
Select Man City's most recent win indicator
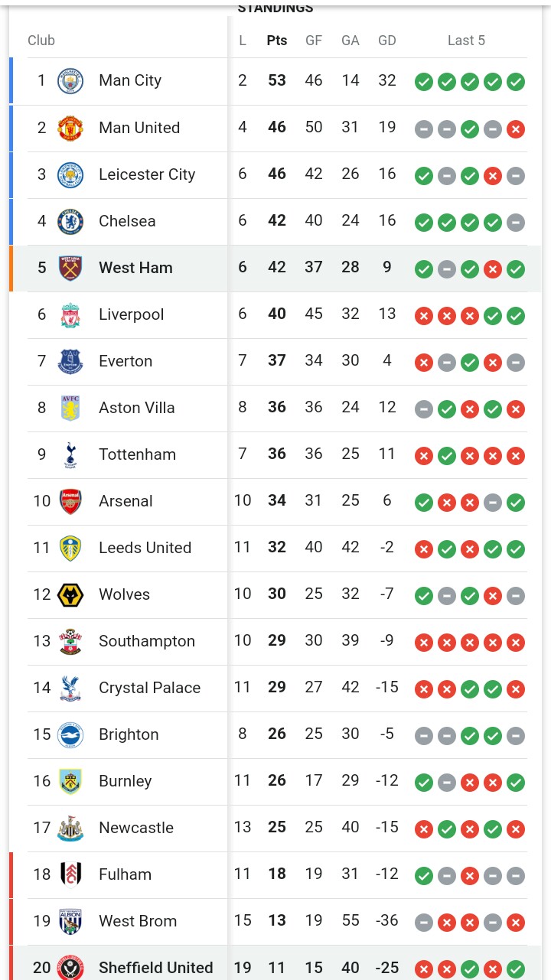tap(516, 81)
